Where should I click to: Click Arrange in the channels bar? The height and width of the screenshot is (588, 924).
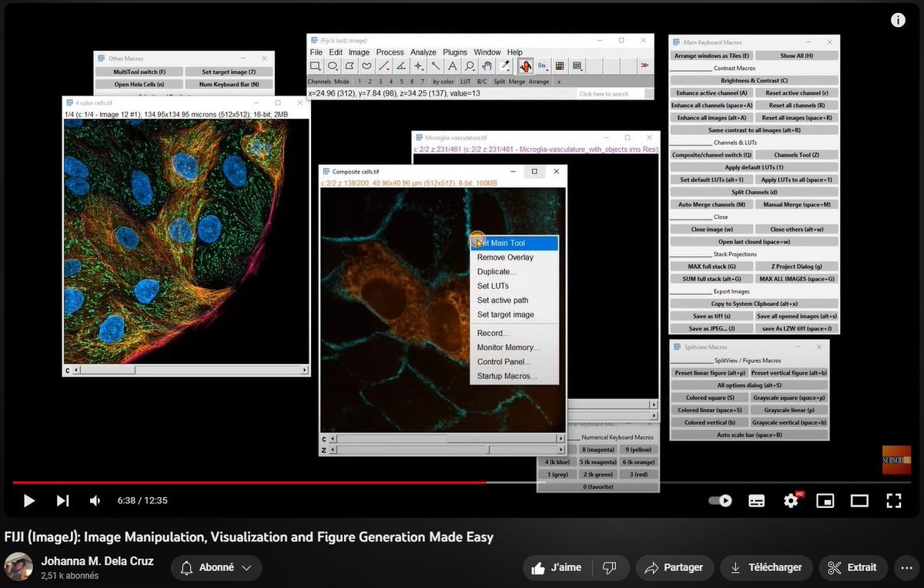[x=539, y=81]
